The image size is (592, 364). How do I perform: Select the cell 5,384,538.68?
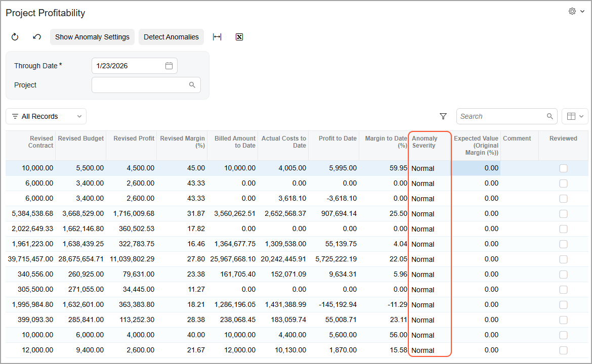(x=31, y=213)
